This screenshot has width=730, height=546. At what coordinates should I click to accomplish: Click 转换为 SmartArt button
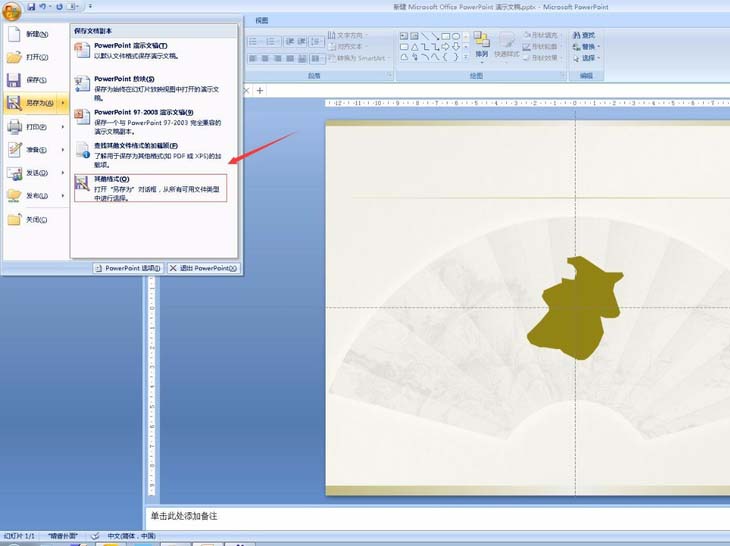(x=358, y=58)
